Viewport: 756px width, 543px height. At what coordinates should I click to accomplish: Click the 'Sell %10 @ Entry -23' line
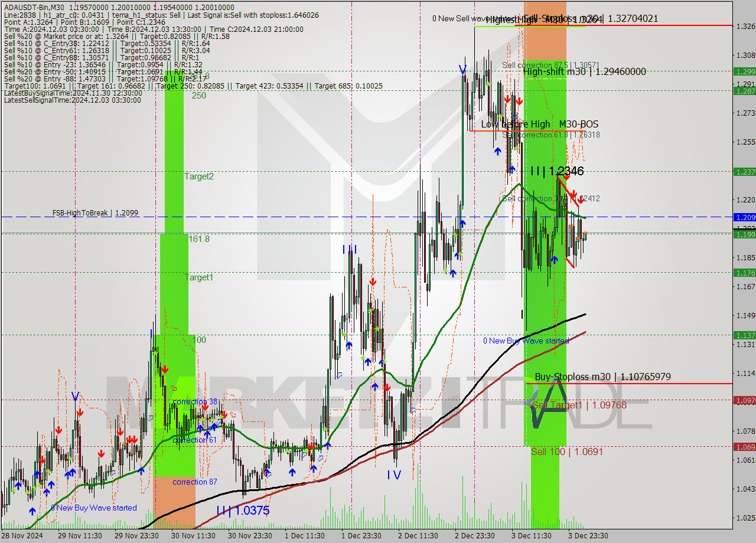[103, 64]
